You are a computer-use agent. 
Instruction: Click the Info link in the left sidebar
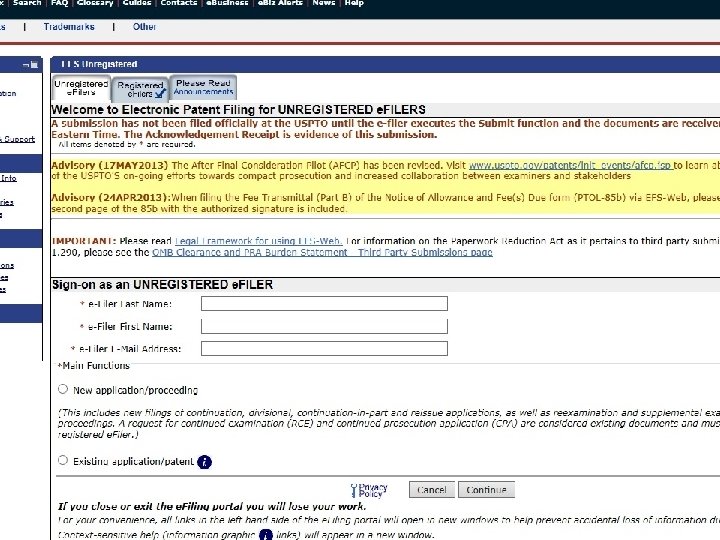8,178
